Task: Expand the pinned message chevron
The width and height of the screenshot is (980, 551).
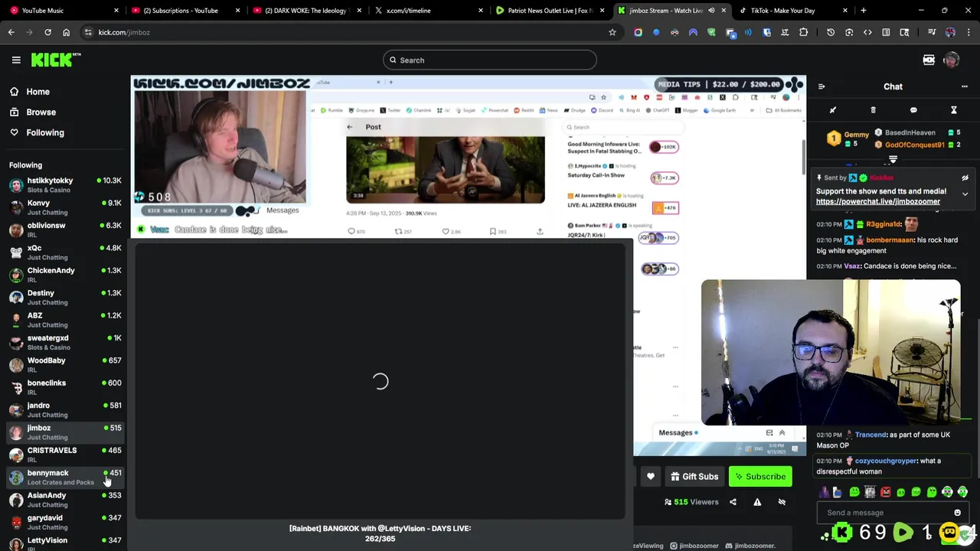Action: [965, 194]
